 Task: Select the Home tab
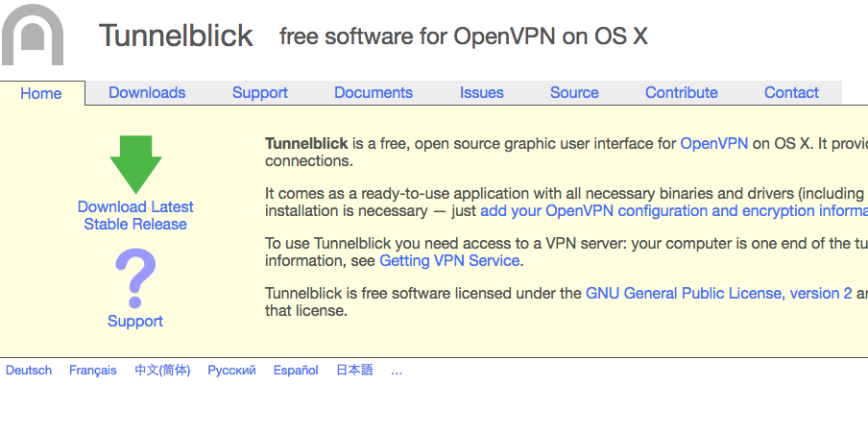click(41, 93)
